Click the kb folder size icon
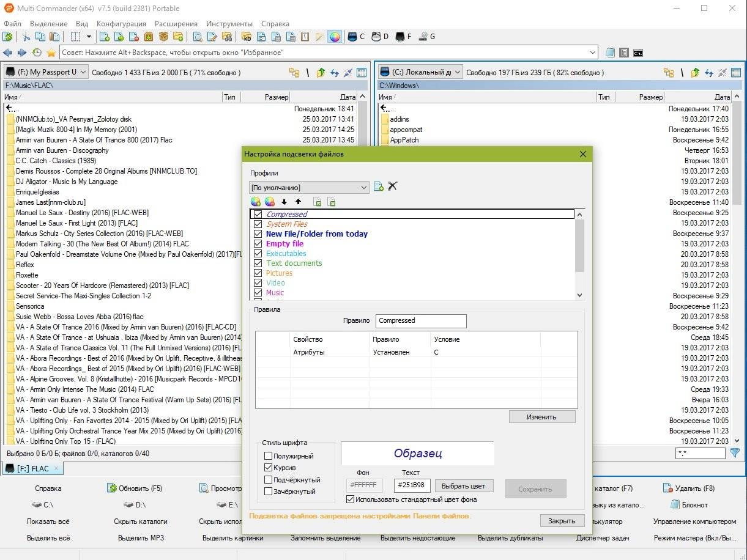Screen dimensions: 747x560 (247, 37)
